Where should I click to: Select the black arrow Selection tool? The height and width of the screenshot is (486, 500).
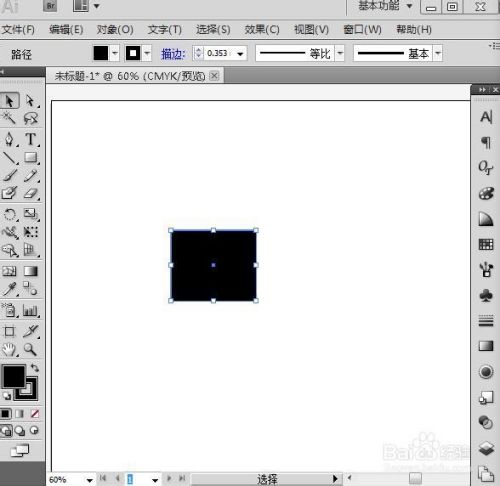point(9,101)
